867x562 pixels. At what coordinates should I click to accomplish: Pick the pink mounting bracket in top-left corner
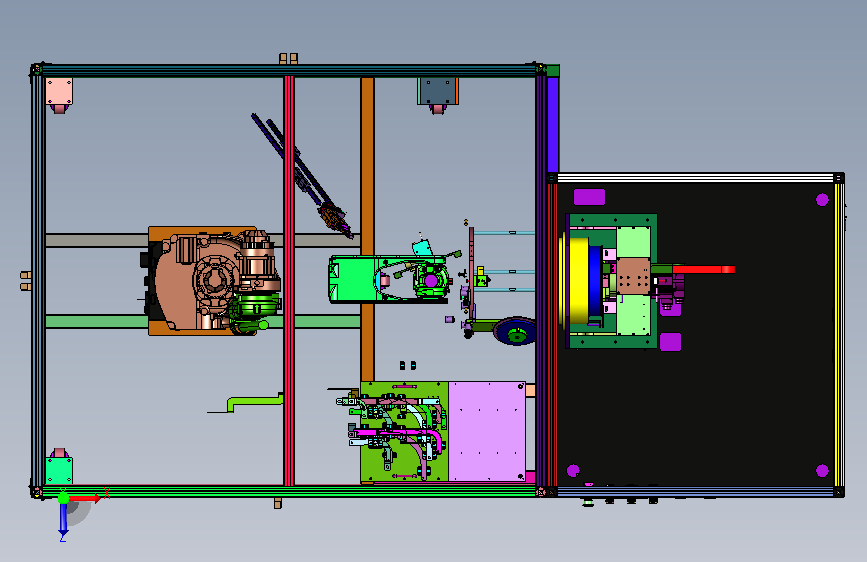click(x=59, y=91)
